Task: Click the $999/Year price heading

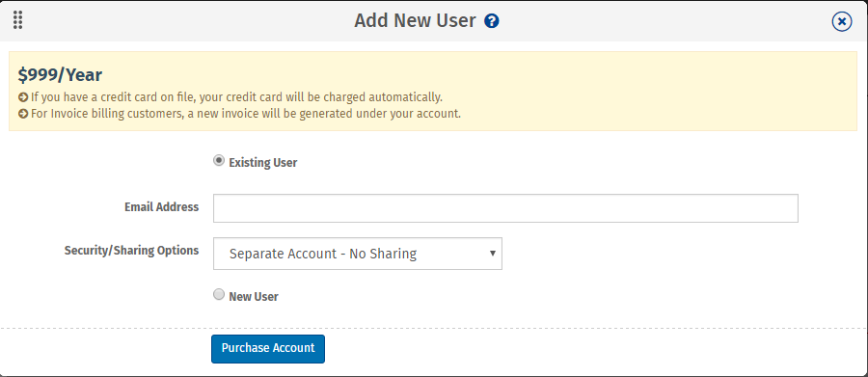Action: [60, 75]
